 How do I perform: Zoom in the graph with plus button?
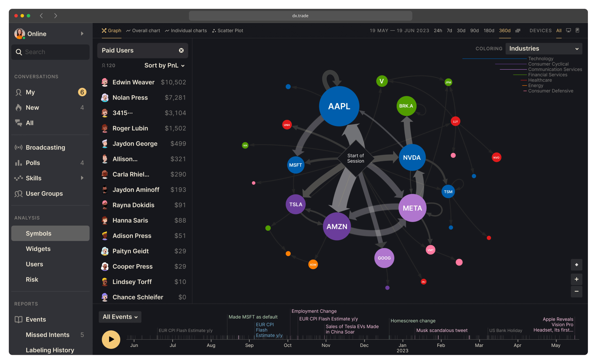click(x=576, y=279)
